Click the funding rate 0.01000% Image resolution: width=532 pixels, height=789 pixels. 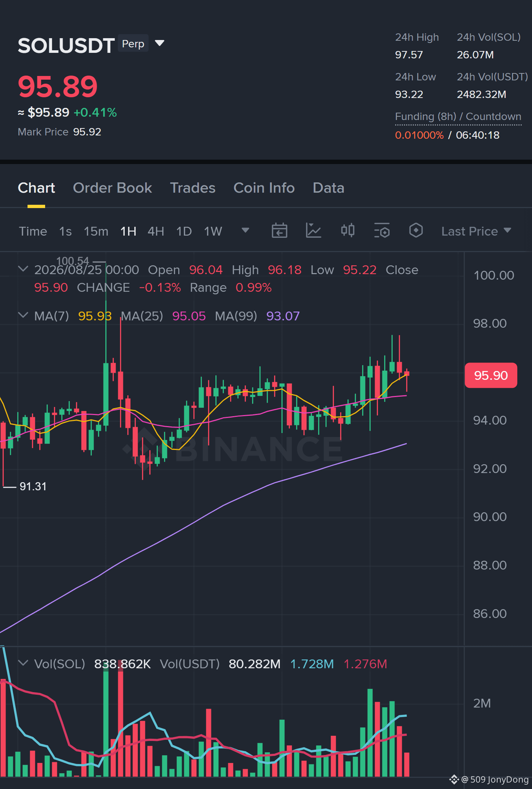click(419, 135)
